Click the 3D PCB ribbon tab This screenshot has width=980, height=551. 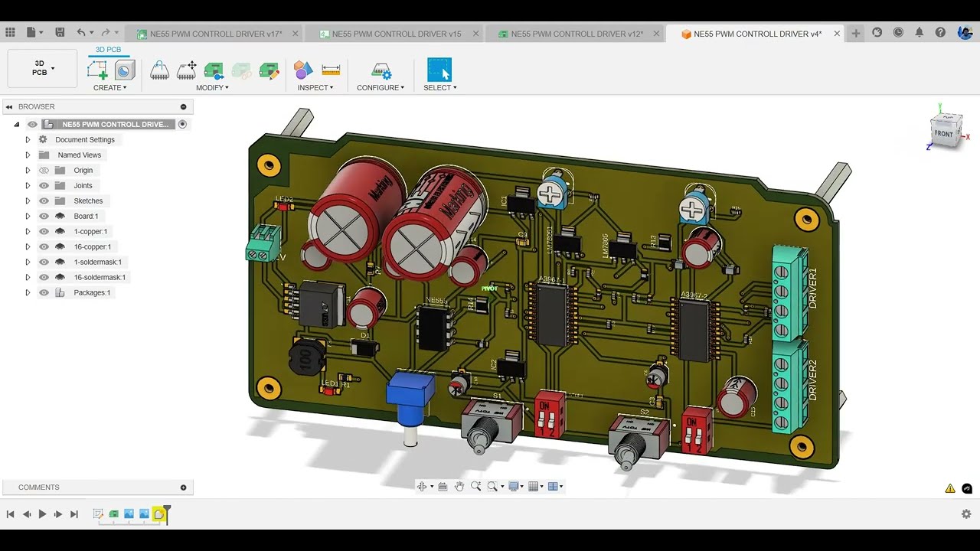click(108, 50)
